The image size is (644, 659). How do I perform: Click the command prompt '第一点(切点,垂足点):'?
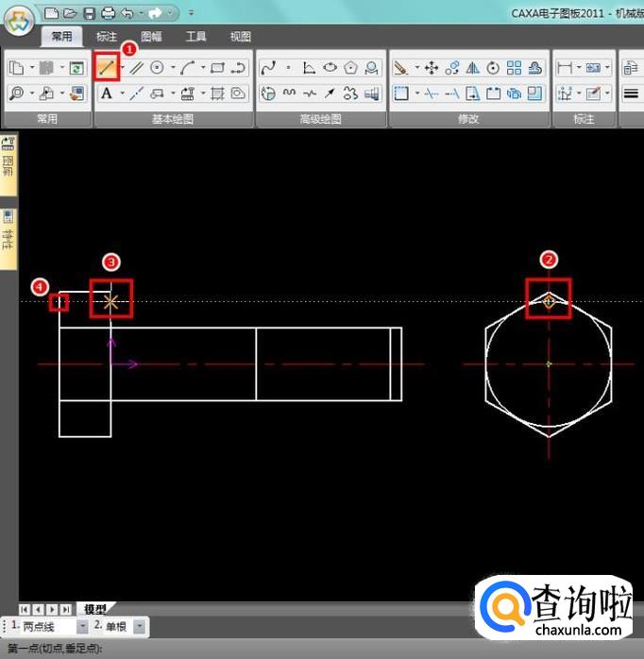tap(55, 649)
